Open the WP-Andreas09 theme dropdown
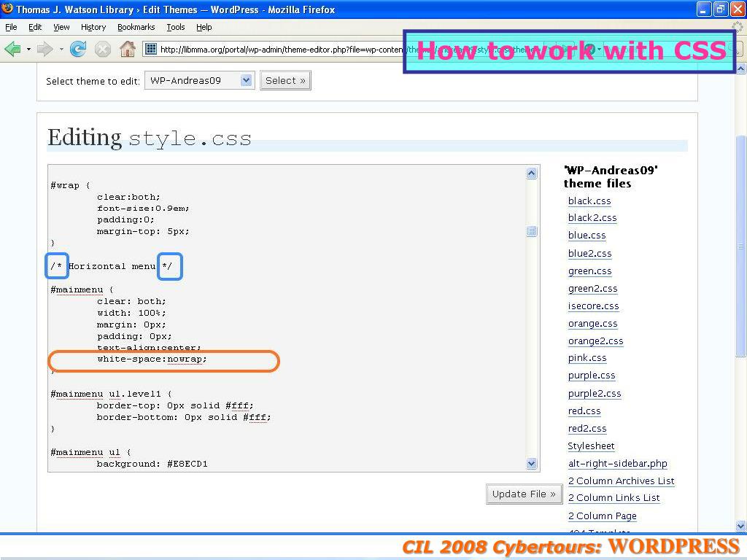Viewport: 747px width, 560px height. pyautogui.click(x=200, y=80)
